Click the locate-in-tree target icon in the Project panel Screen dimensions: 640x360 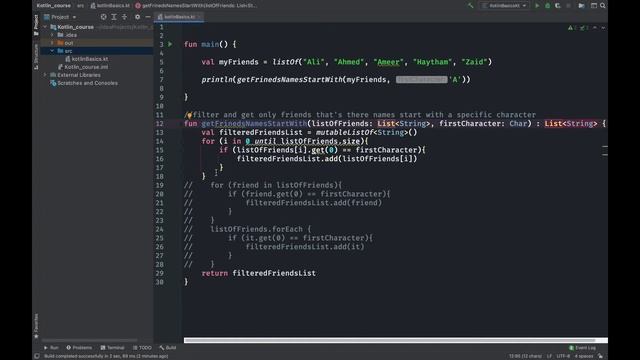point(104,17)
